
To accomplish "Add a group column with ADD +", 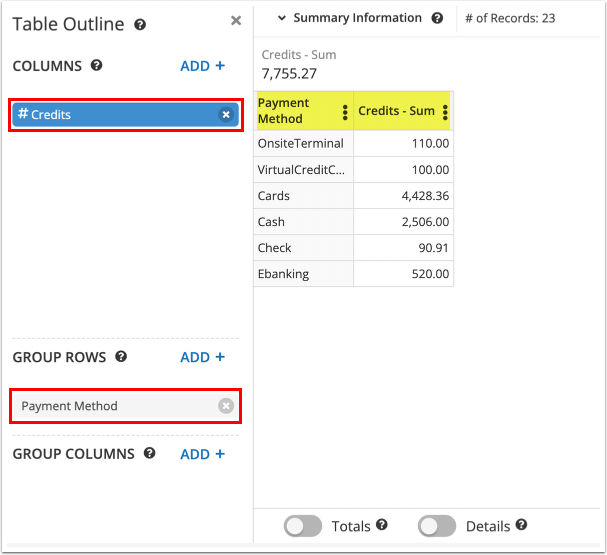I will [x=202, y=454].
